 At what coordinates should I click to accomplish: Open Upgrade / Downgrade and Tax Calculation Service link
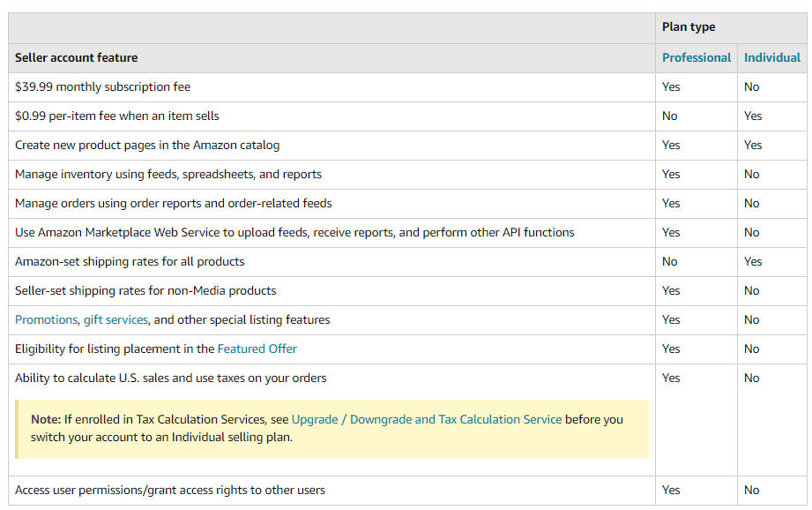[x=426, y=419]
